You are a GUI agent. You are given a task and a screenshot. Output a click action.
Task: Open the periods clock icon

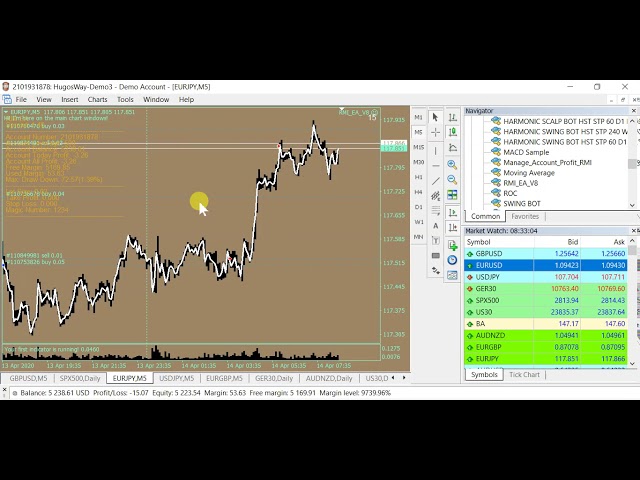point(452,260)
